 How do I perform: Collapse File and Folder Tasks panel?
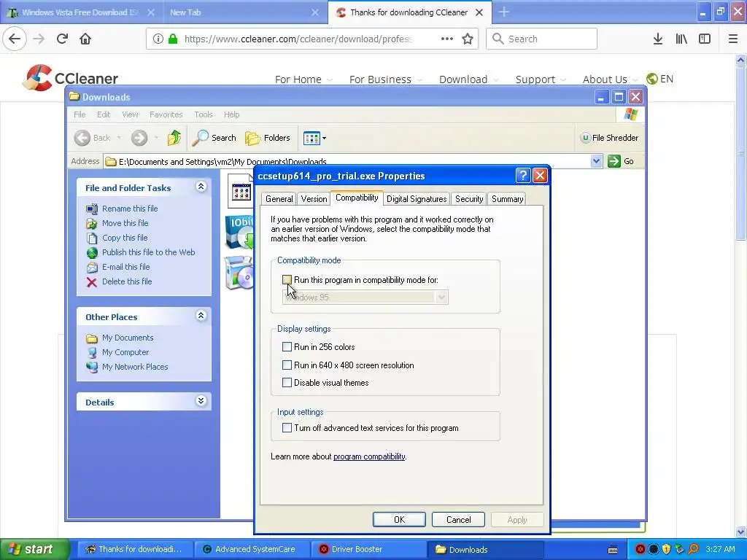(x=201, y=187)
